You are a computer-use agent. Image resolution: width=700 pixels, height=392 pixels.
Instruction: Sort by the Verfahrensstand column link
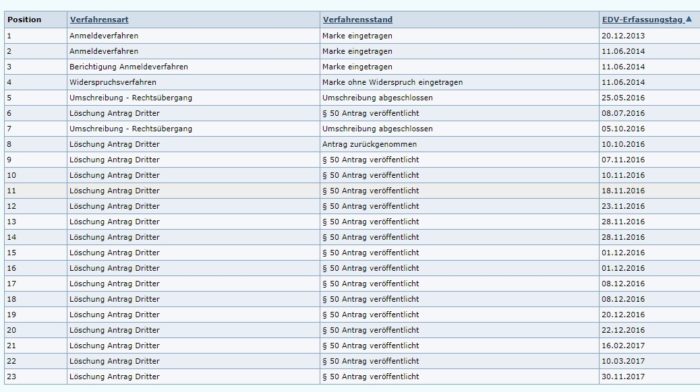[358, 20]
